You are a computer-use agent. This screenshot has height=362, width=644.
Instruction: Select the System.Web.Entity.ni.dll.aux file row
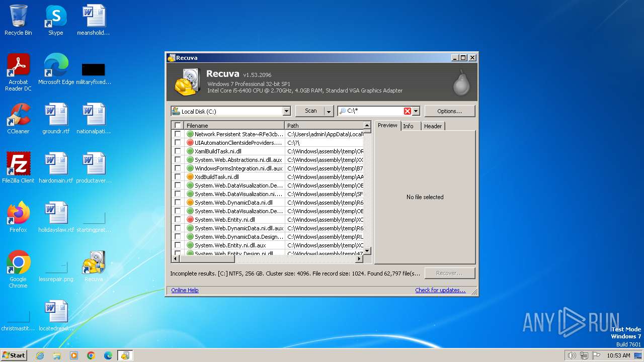267,245
